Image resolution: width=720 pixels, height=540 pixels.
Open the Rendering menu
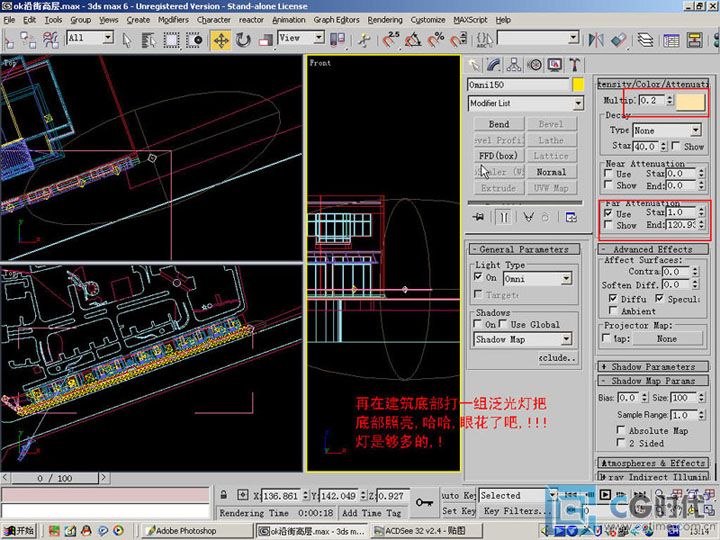coord(385,20)
